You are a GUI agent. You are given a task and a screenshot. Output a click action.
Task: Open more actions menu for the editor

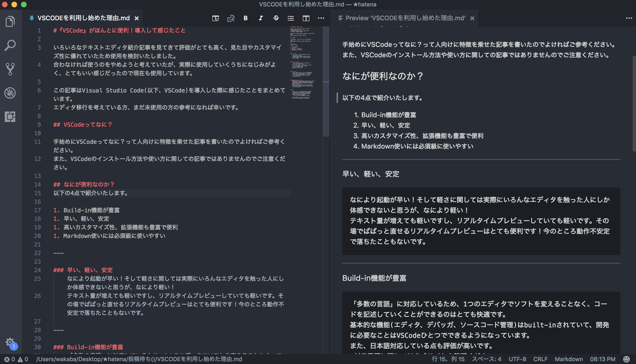321,18
